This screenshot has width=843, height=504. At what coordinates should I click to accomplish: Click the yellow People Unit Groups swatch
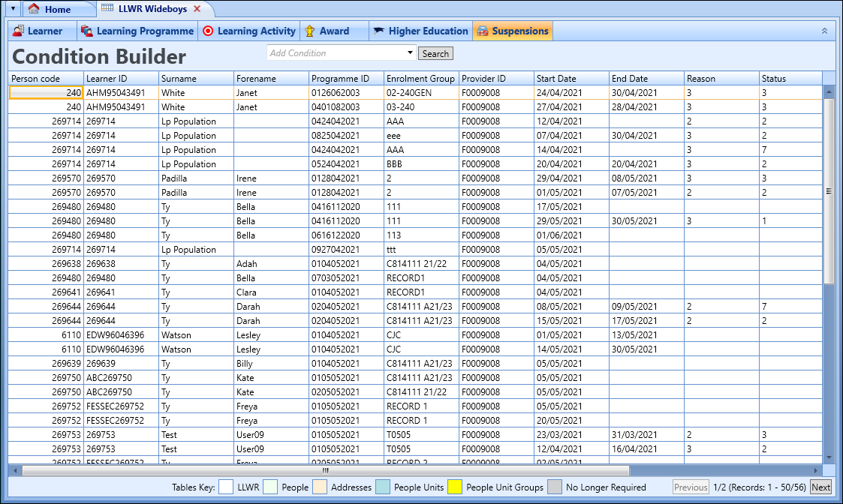(x=455, y=487)
